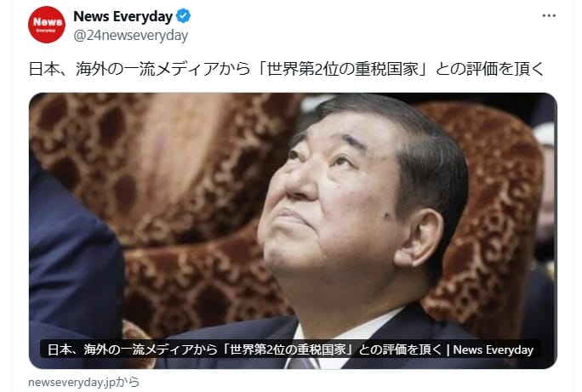Click the caption overlay on the card image
The height and width of the screenshot is (392, 582).
click(290, 349)
